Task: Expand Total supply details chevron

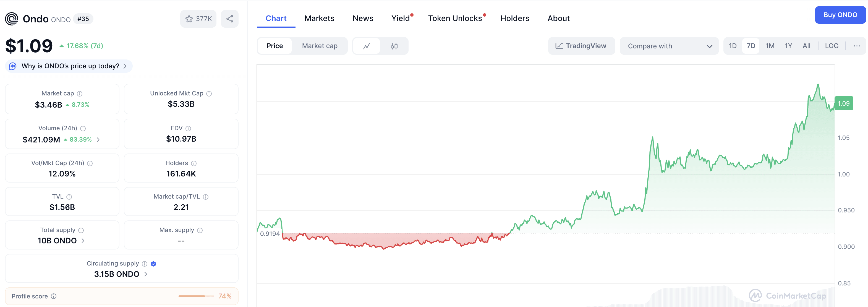Action: [x=83, y=241]
